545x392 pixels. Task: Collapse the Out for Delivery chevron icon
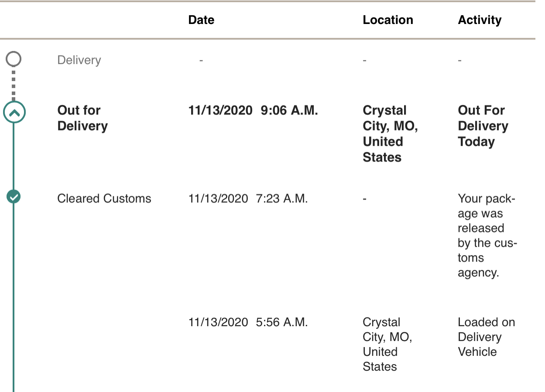(x=14, y=113)
